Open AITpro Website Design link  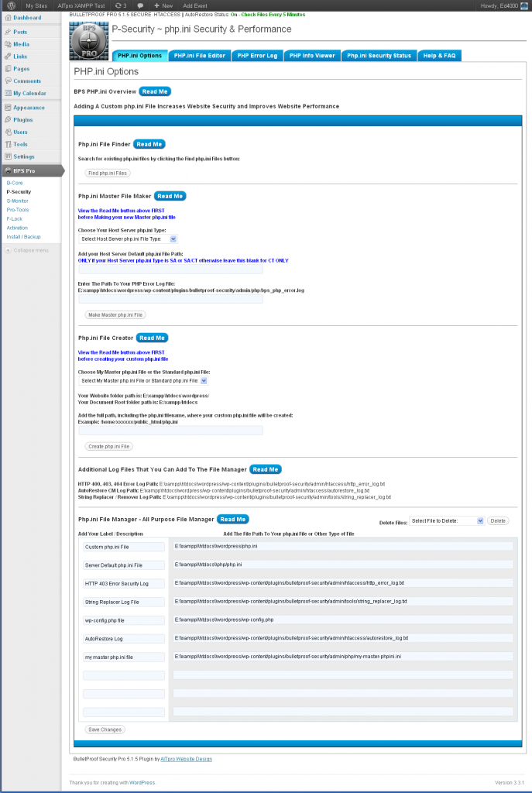click(186, 759)
